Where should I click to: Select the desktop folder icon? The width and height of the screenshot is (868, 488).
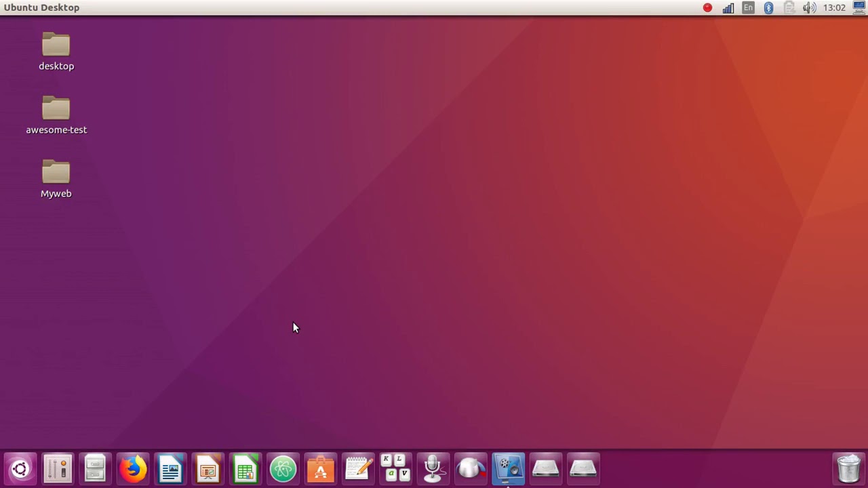tap(56, 44)
